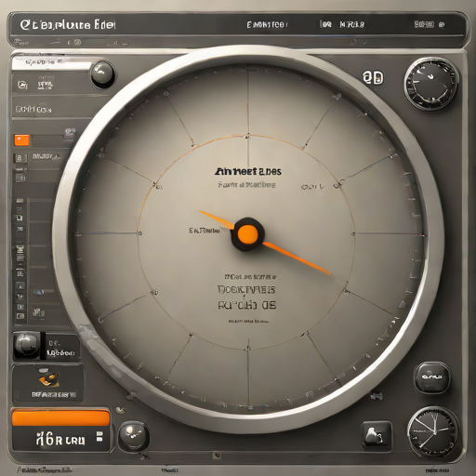
Task: Toggle the small box beneath the orange square
Action: 20,158
